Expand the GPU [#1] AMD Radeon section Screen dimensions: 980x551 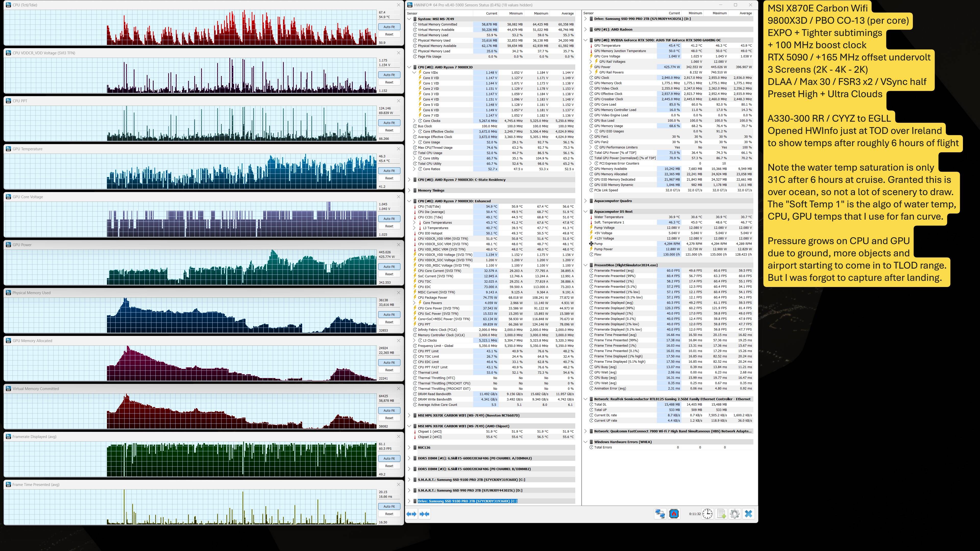[x=585, y=29]
